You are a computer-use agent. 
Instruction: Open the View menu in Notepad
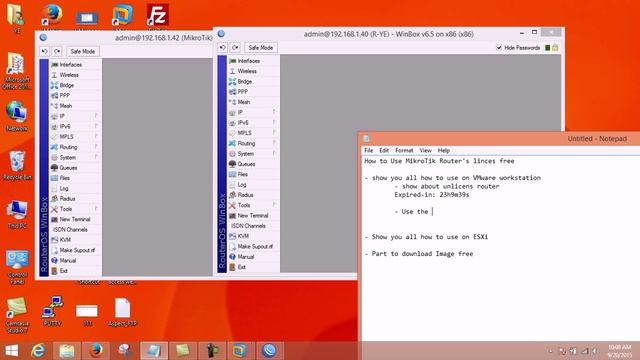coord(425,151)
